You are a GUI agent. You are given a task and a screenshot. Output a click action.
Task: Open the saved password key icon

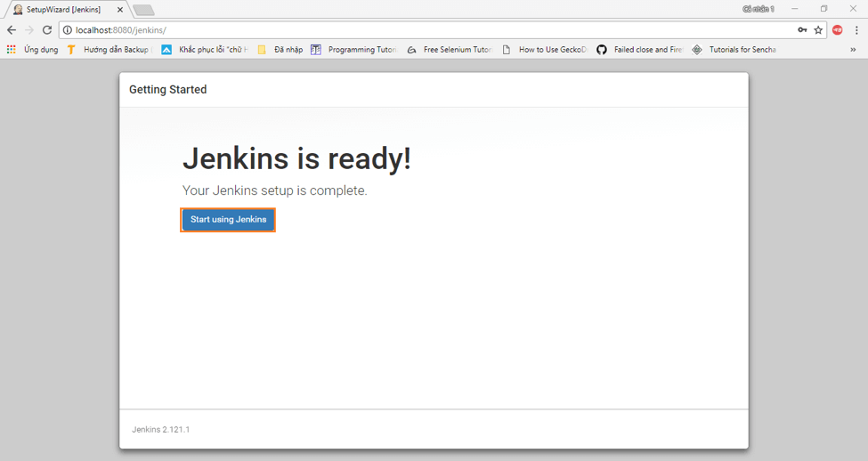pos(802,30)
